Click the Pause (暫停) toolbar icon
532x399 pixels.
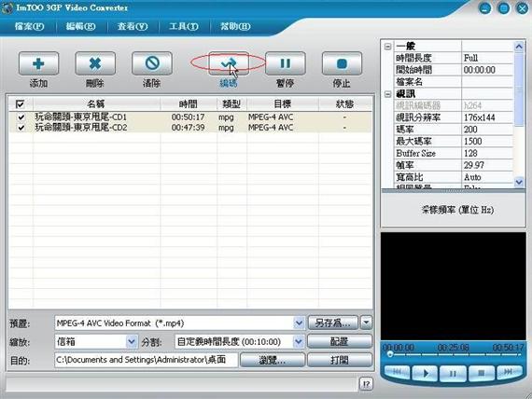point(285,63)
